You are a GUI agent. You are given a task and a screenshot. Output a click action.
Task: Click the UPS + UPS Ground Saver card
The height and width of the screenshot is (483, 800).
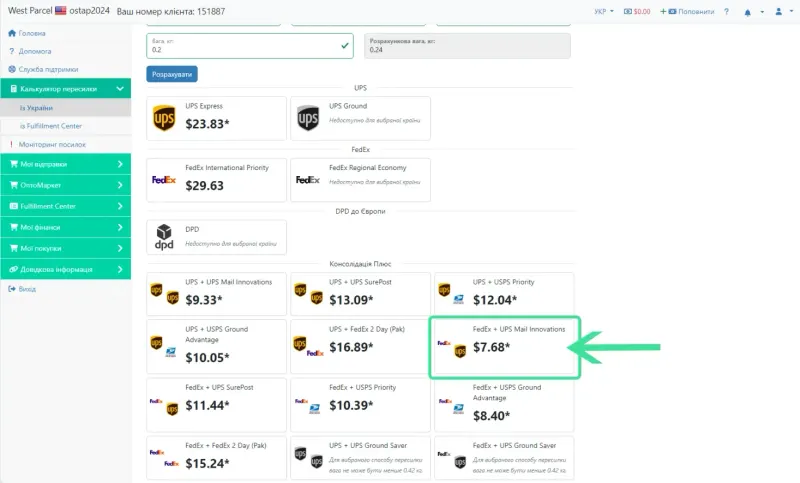pos(360,457)
